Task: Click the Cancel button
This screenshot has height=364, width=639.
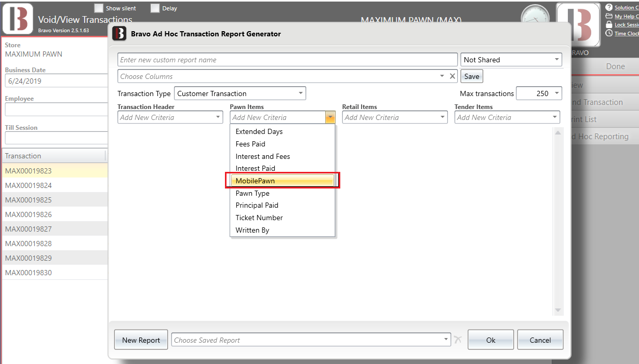Action: 540,340
